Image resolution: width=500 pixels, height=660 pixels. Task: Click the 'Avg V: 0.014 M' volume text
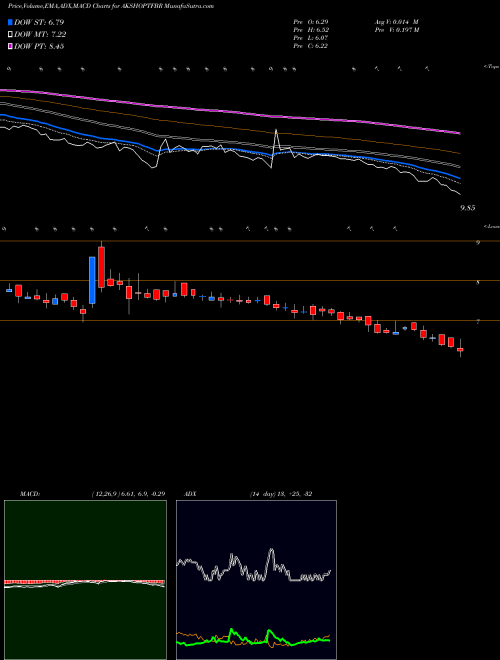[x=396, y=22]
